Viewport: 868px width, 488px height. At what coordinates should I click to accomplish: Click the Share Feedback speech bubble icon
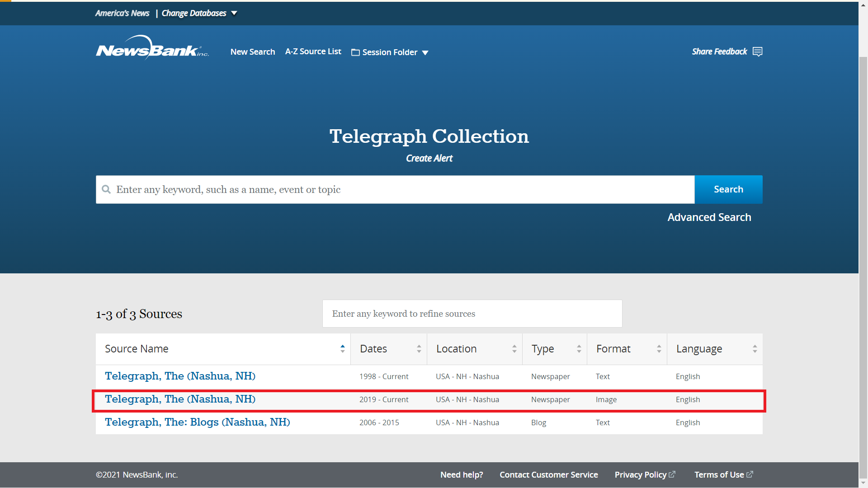[x=758, y=52]
